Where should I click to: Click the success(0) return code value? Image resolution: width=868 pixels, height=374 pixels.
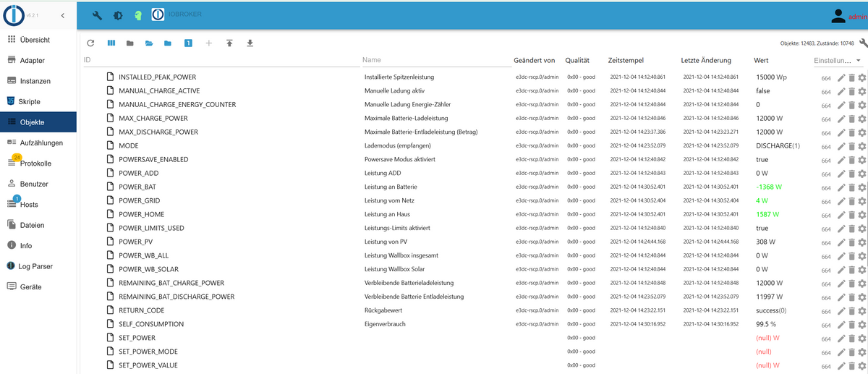coord(772,311)
